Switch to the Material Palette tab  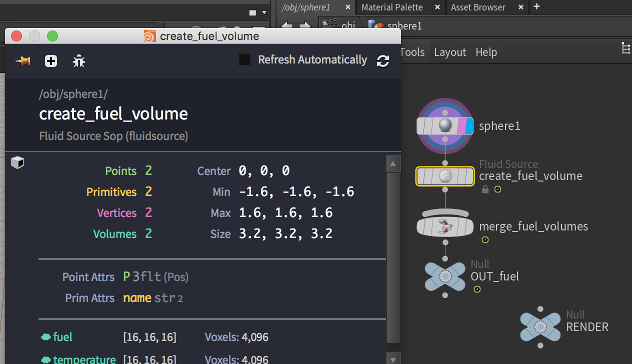click(x=392, y=7)
